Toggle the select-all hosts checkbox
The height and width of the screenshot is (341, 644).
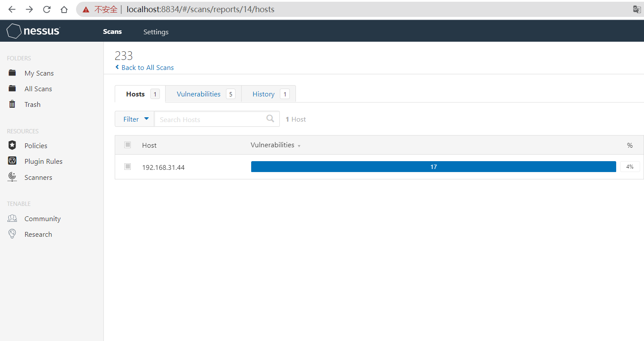click(x=127, y=145)
